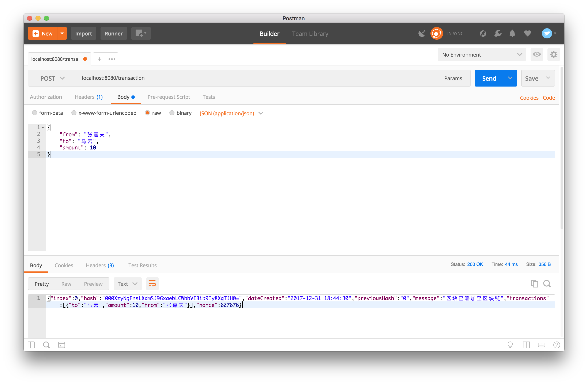Open settings via the wrench icon
This screenshot has height=385, width=588.
[x=498, y=33]
